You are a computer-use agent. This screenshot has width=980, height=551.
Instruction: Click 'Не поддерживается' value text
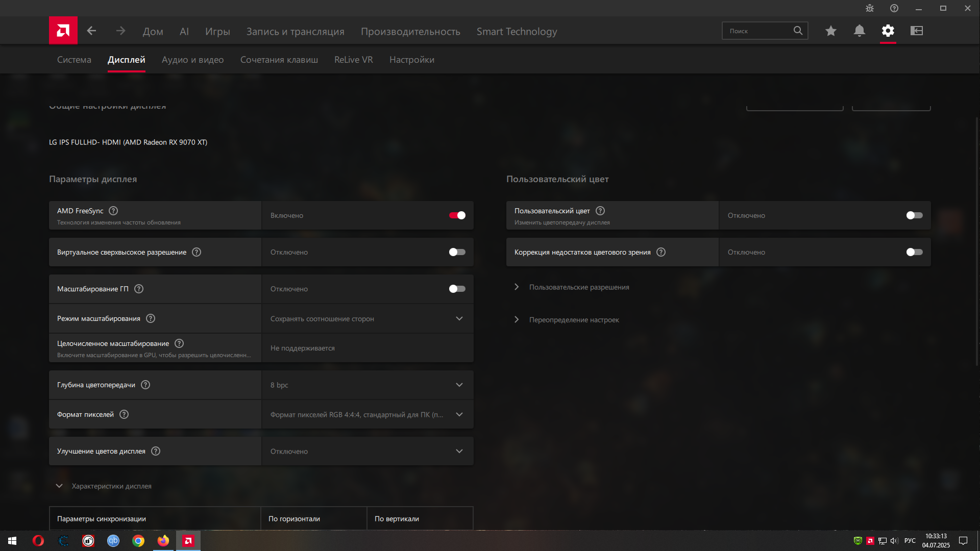pos(303,348)
